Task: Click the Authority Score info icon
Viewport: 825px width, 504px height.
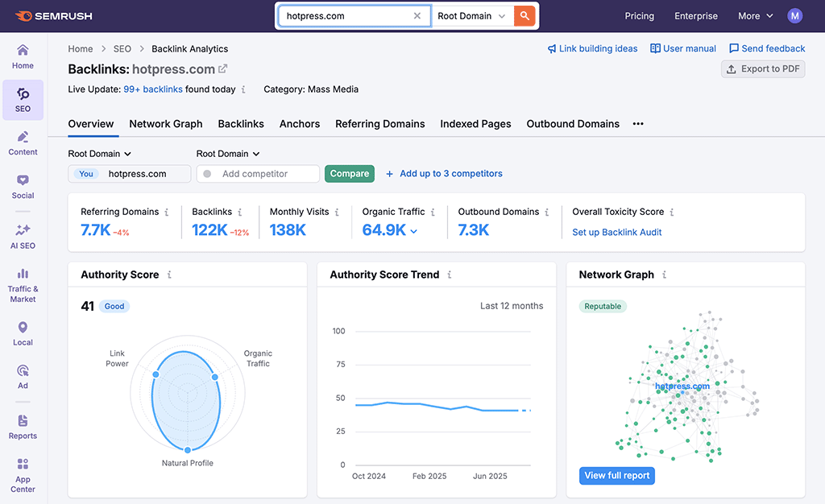Action: point(169,275)
